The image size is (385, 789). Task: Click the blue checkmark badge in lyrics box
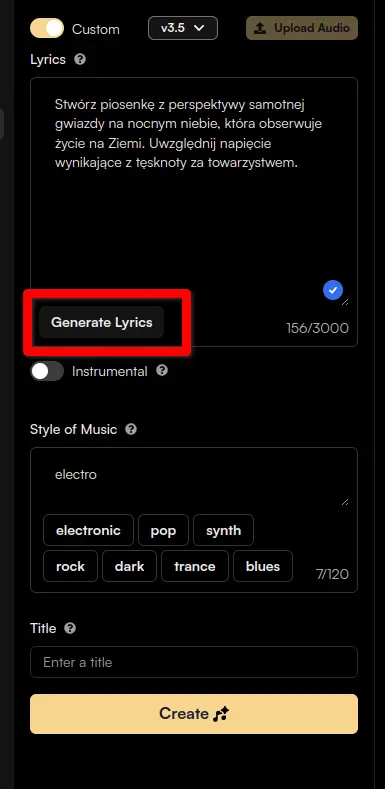pos(333,290)
